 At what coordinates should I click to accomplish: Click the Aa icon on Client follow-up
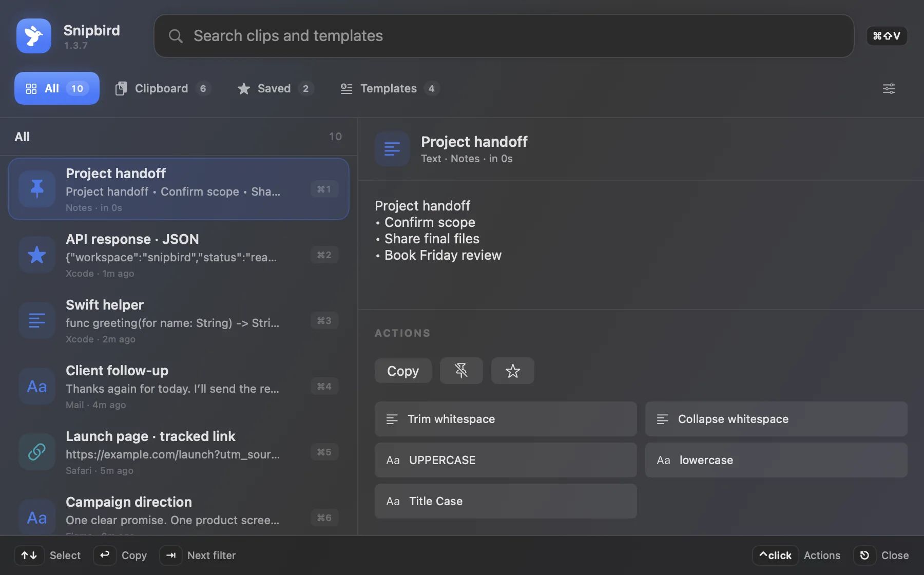[37, 386]
